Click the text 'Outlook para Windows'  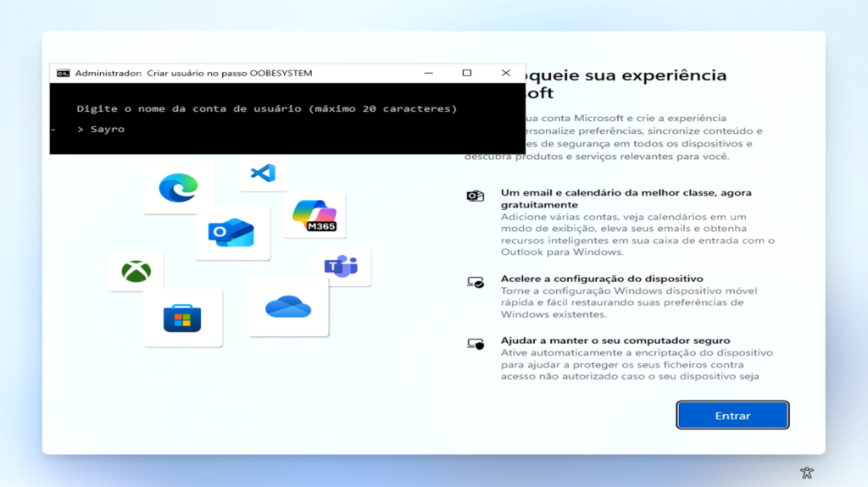562,252
